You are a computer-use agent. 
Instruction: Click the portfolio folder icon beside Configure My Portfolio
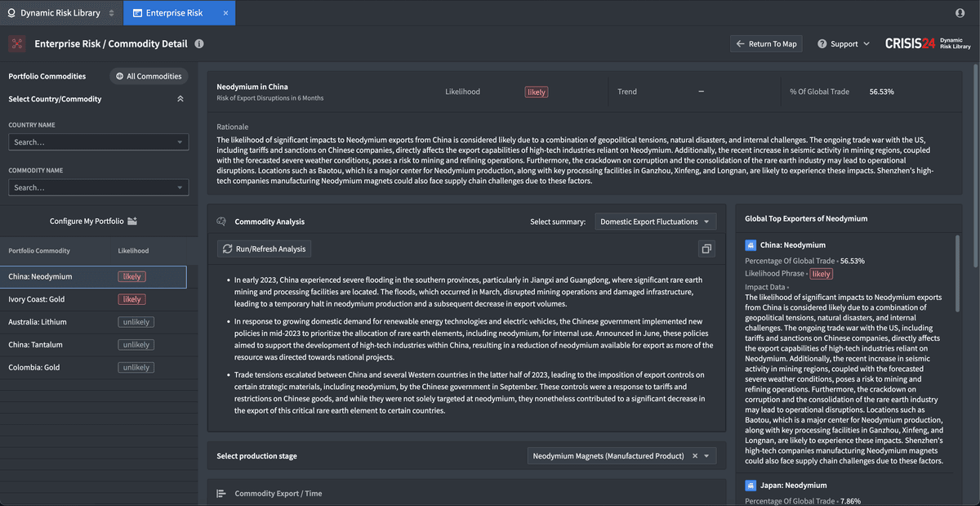coord(132,222)
